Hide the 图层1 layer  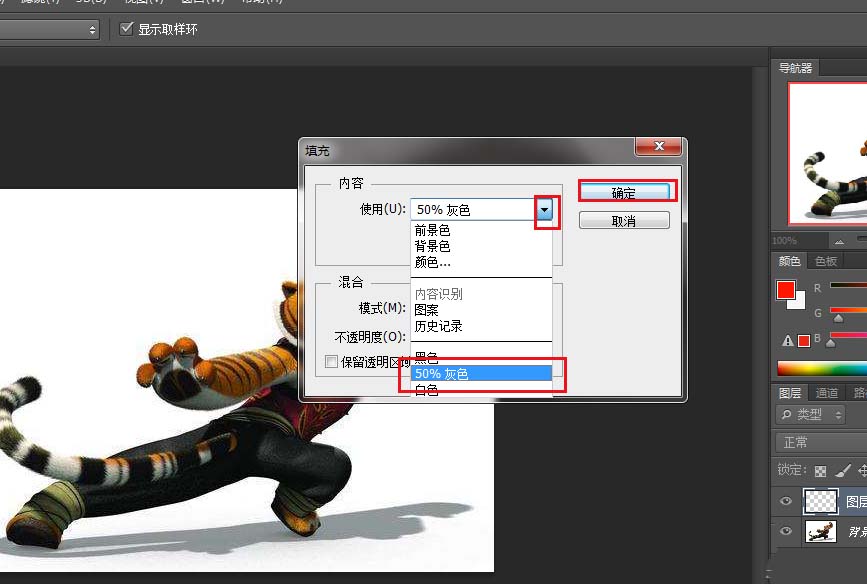(x=787, y=501)
